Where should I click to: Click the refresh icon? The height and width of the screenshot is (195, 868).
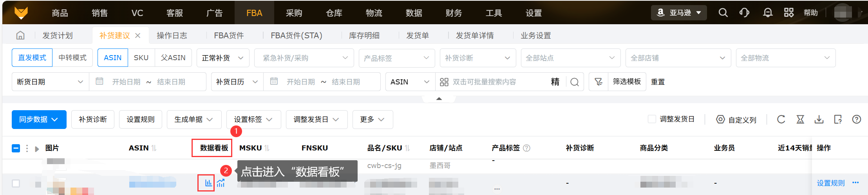[781, 120]
